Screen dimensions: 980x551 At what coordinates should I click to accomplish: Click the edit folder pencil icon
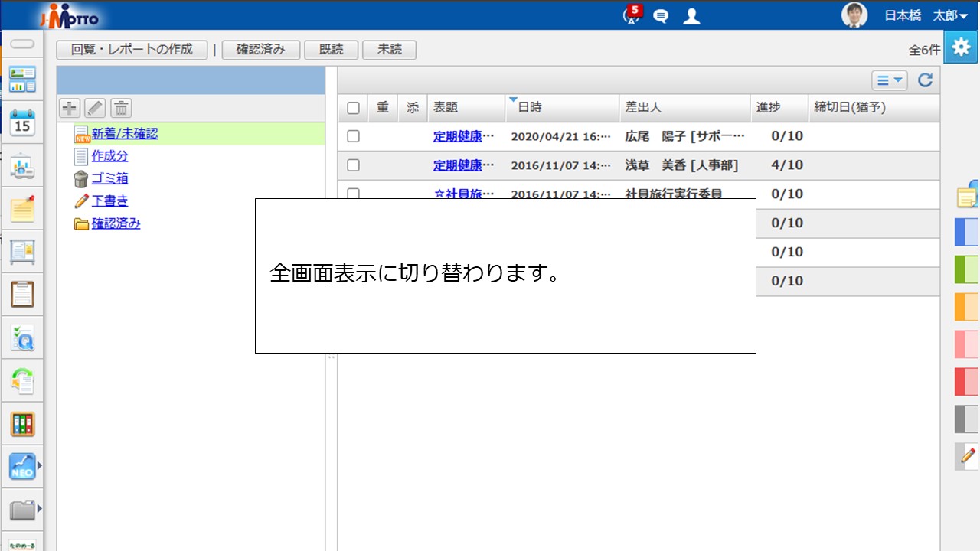tap(95, 108)
